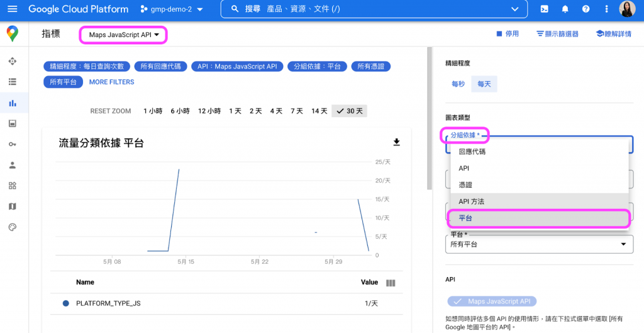Select 平台 in the dropdown list
Viewport: 644px width, 333px height.
point(539,218)
